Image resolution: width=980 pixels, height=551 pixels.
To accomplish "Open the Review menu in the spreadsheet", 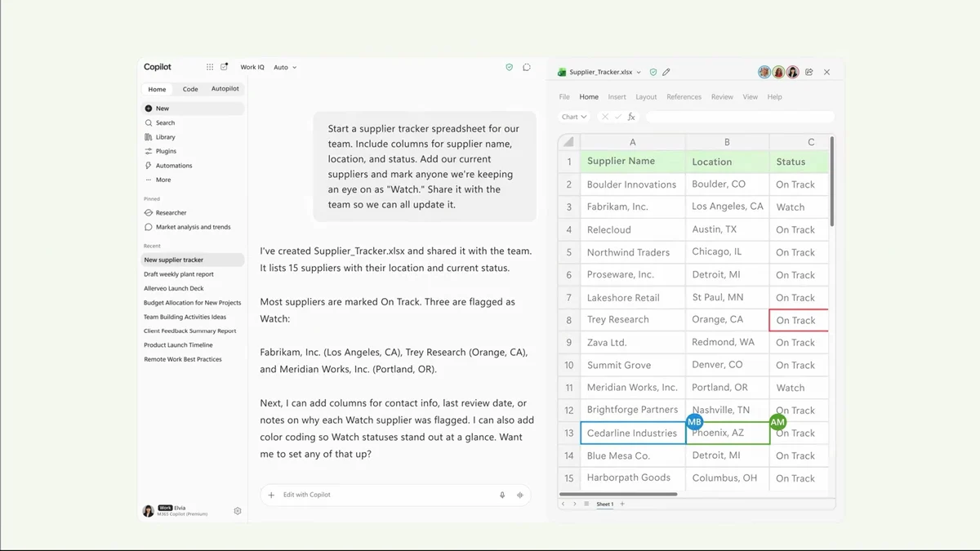I will pyautogui.click(x=722, y=97).
